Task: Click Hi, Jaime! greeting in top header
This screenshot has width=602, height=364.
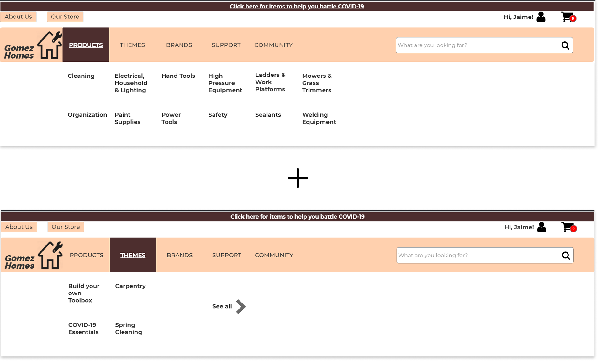Action: [x=518, y=17]
